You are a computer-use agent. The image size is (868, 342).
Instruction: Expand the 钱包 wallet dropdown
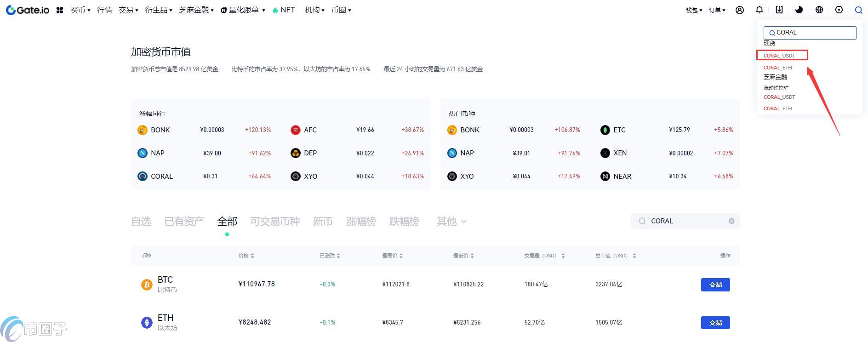click(694, 10)
